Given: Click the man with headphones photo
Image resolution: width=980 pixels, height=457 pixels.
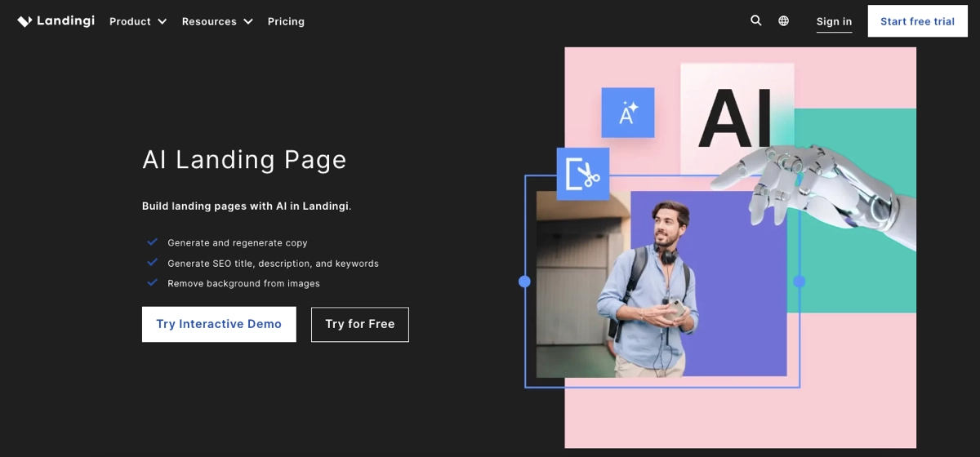Looking at the screenshot, I should pos(653,286).
